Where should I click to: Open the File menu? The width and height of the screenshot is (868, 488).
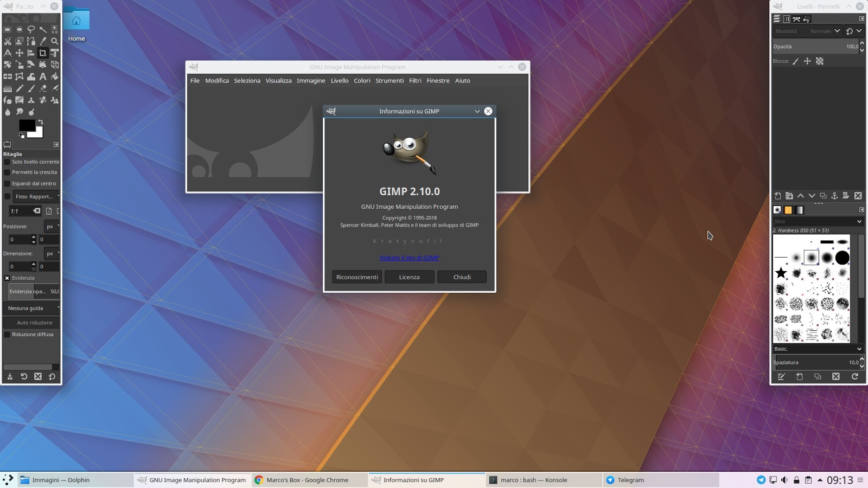coord(195,81)
